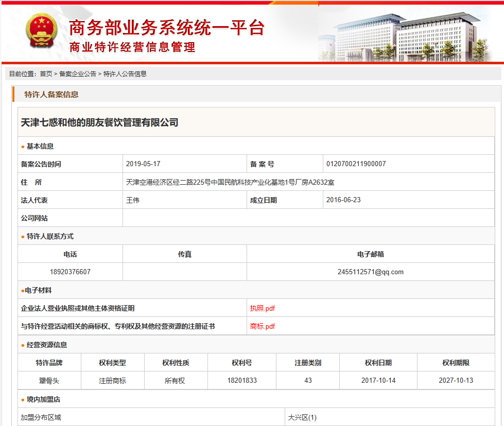Click rights expiry 2027-10-13
Viewport: 504px width, 426px height.
[x=456, y=380]
